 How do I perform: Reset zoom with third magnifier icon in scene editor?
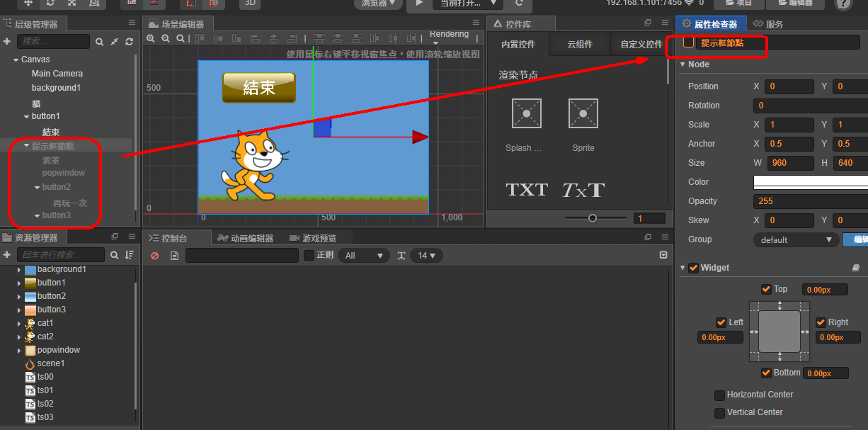point(181,38)
